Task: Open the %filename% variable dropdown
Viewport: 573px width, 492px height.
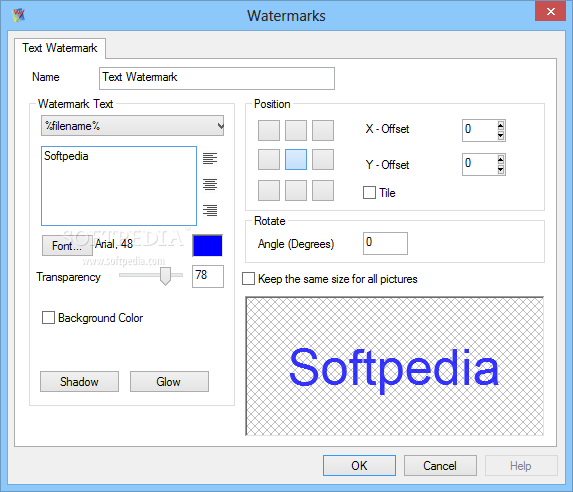Action: pos(132,126)
